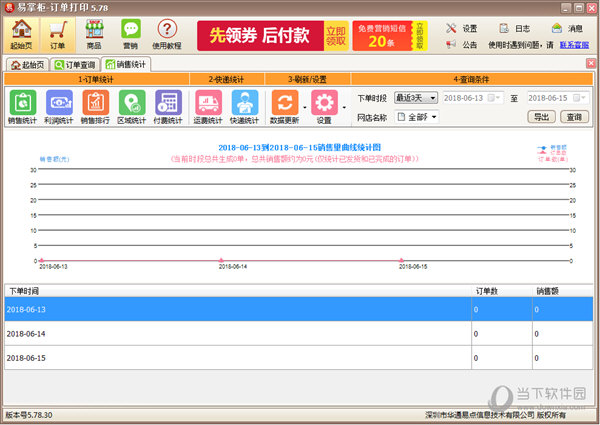Click the 先领券 后付款 banner
600x425 pixels.
click(260, 36)
